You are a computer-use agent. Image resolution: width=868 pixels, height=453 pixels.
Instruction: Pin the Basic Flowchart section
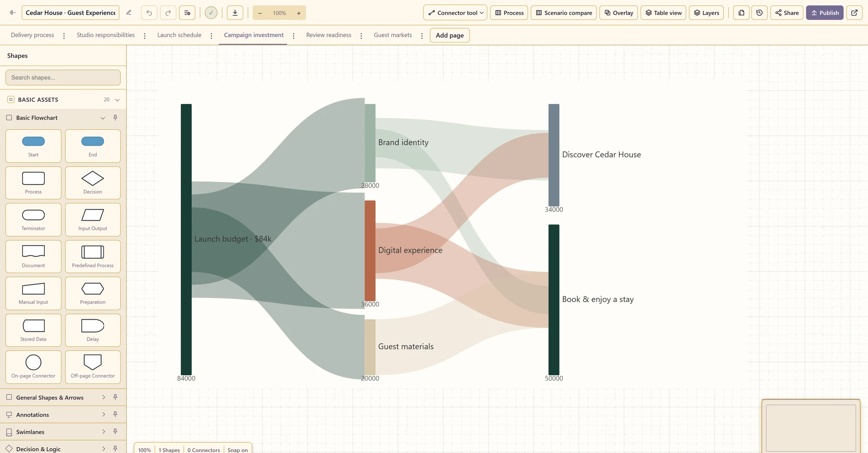click(x=115, y=118)
